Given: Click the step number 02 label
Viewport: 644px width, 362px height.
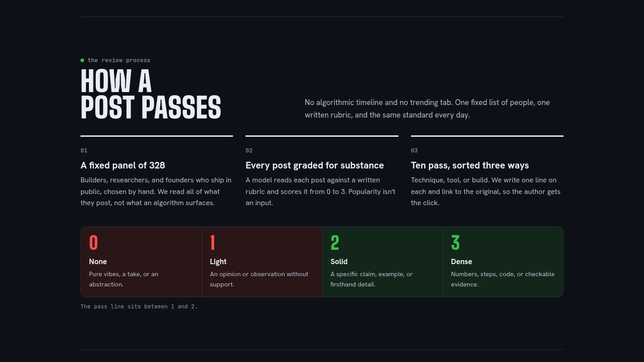Looking at the screenshot, I should coord(249,151).
